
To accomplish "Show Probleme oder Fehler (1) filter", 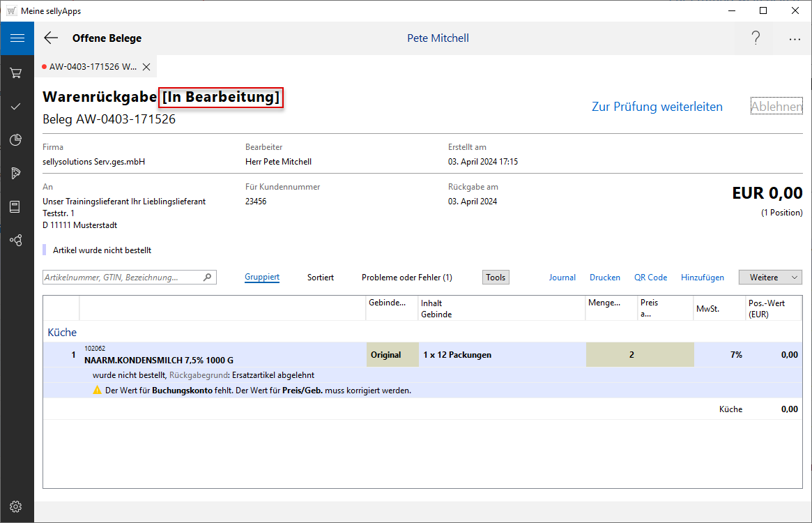I will point(406,278).
